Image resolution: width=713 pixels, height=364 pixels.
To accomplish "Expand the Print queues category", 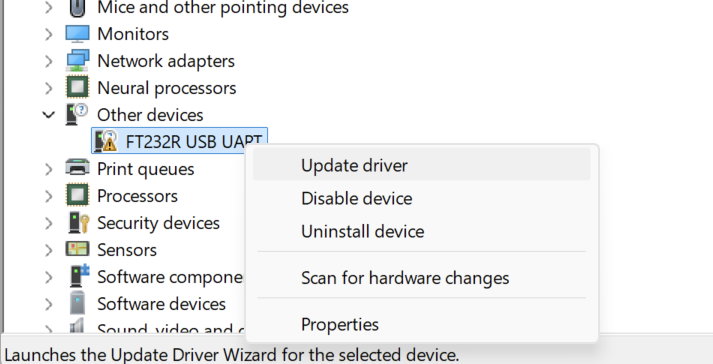I will pos(49,169).
